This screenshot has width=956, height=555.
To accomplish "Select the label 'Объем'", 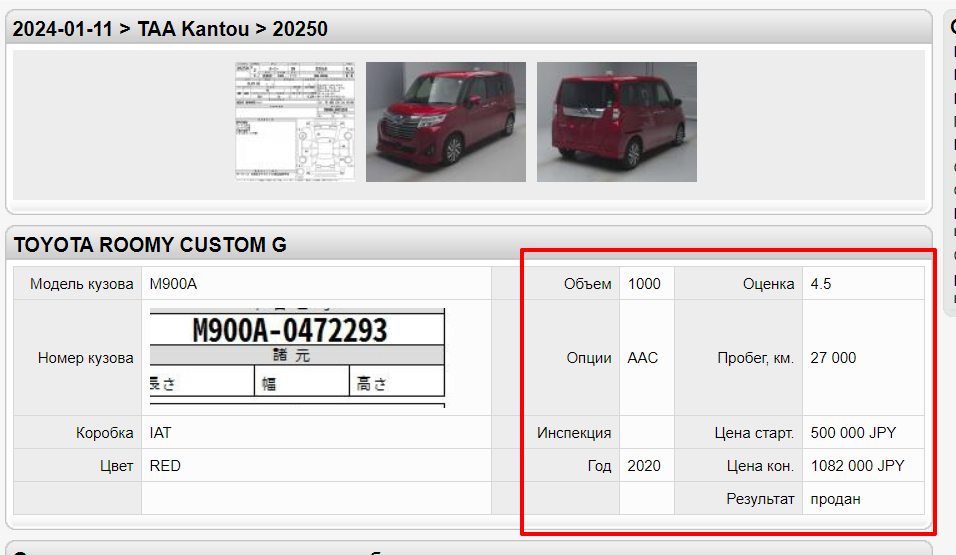I will (x=587, y=284).
